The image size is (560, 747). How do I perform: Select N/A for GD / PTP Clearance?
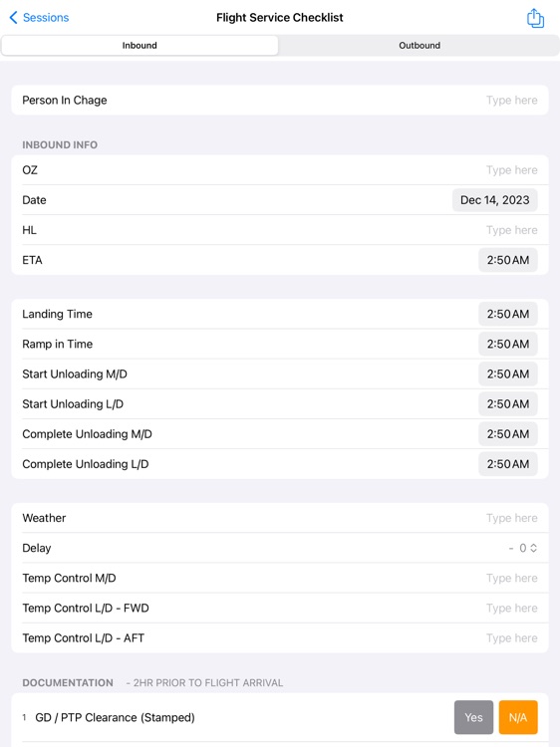[x=518, y=717]
